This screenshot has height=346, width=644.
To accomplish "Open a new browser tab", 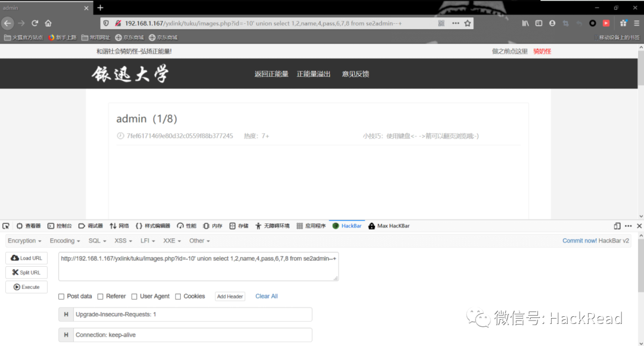I will (100, 8).
